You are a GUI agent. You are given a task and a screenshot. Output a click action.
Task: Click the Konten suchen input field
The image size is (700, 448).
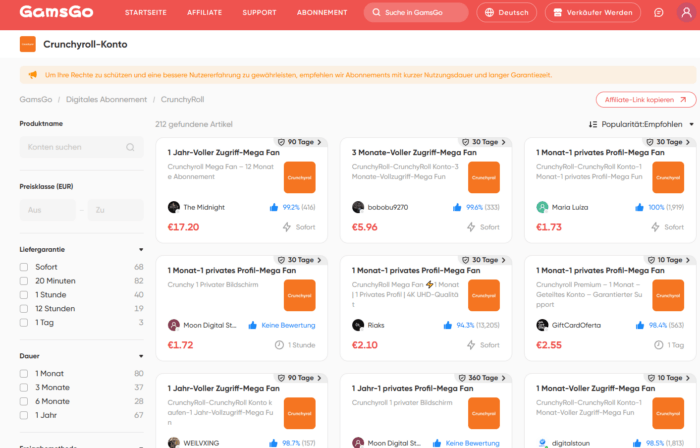click(82, 147)
